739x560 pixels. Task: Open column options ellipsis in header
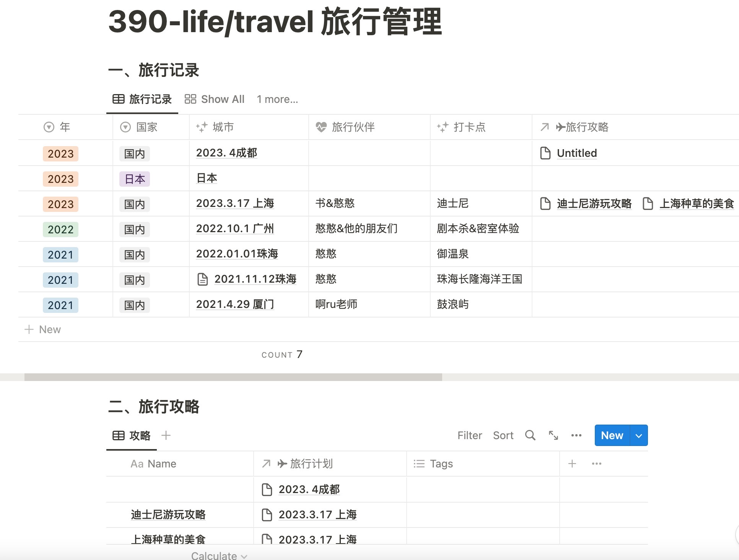click(596, 464)
